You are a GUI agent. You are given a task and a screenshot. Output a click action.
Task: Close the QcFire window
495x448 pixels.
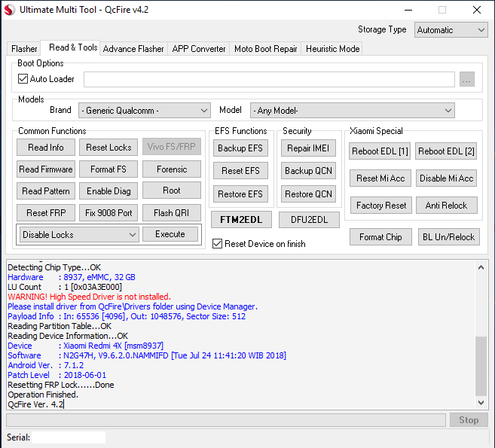pos(477,10)
